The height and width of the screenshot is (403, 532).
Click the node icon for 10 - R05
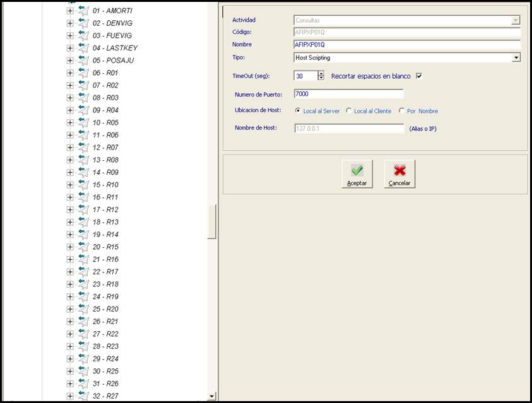83,123
